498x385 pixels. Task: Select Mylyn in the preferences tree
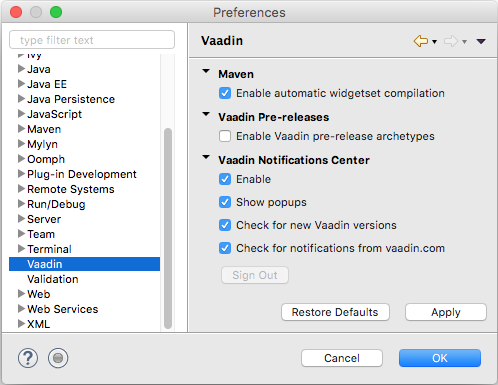click(x=42, y=144)
